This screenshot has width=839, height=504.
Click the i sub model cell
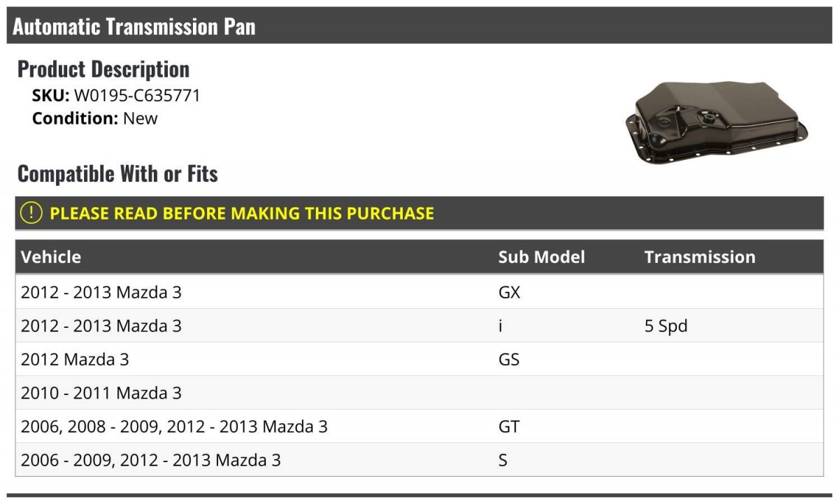tap(501, 326)
